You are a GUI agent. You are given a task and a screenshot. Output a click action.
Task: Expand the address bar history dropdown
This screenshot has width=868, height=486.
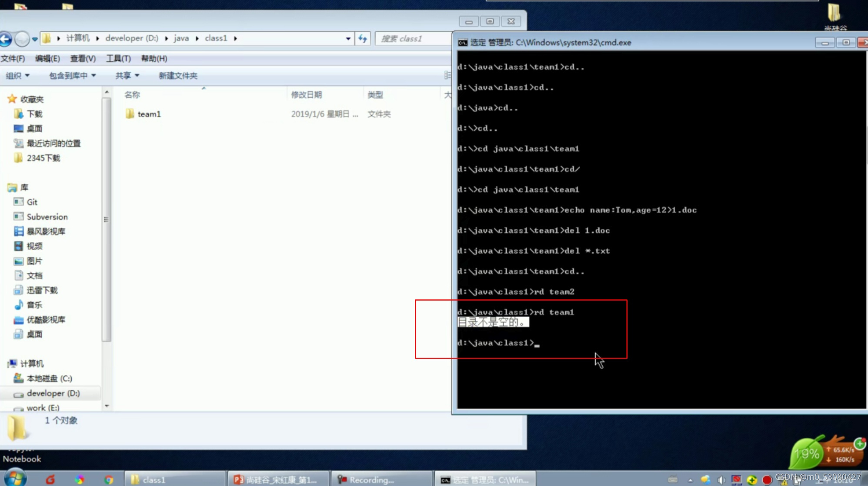(348, 39)
